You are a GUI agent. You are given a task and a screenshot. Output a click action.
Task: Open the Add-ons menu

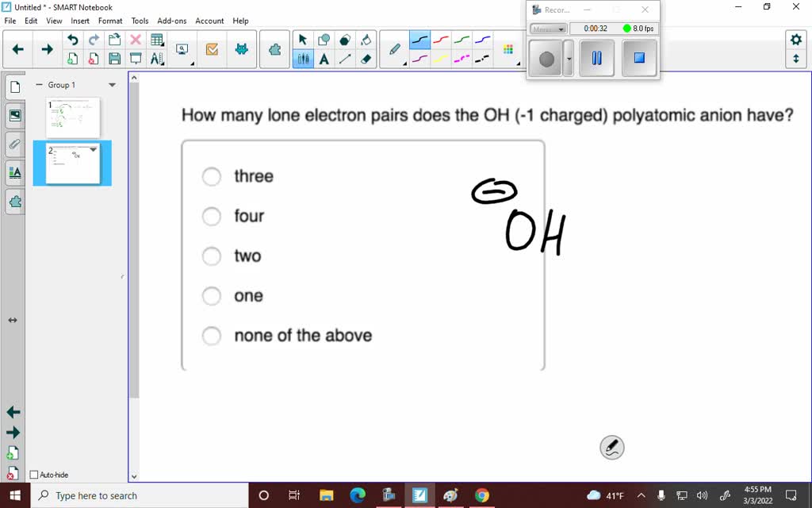click(x=171, y=21)
